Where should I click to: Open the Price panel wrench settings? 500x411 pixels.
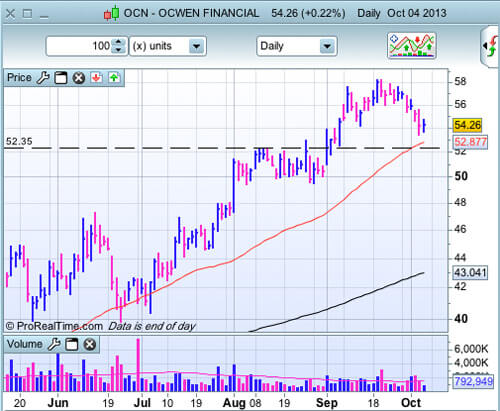point(43,78)
